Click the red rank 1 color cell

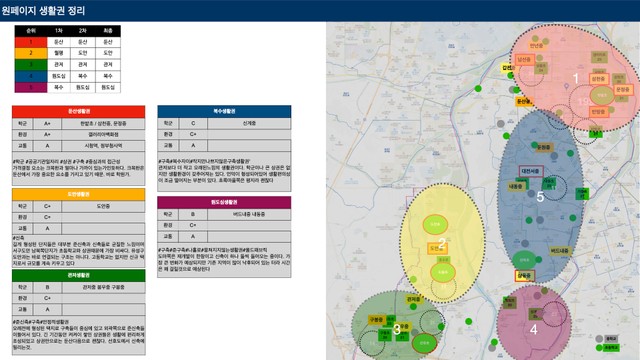point(31,42)
